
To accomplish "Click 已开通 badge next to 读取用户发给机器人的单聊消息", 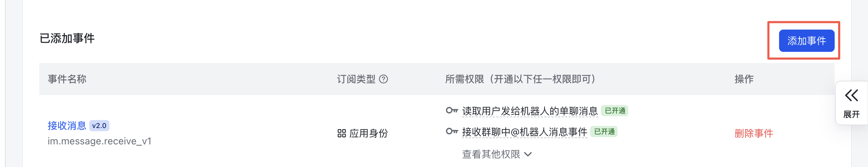I will [x=615, y=111].
